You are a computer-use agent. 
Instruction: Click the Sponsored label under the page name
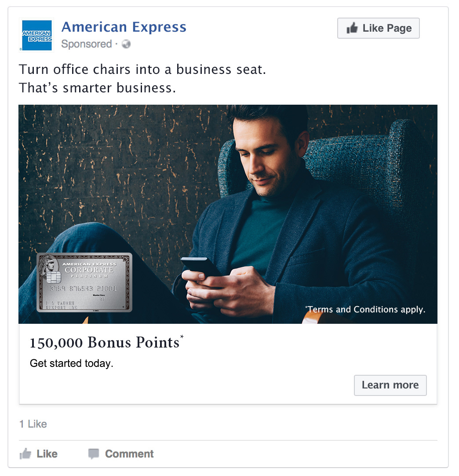coord(87,44)
